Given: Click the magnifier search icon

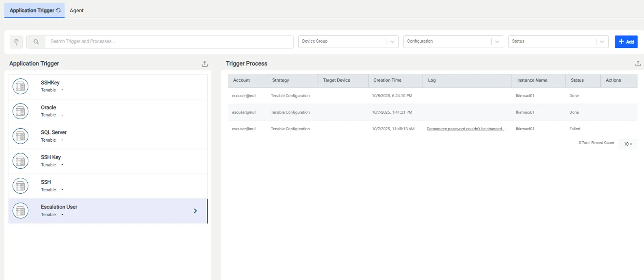Looking at the screenshot, I should click(x=36, y=42).
